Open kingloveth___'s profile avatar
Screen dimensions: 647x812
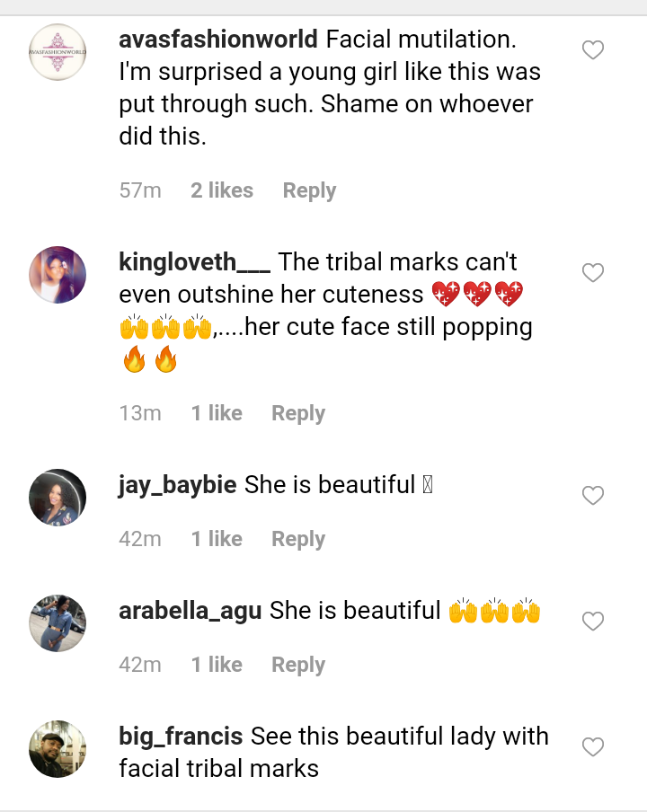click(58, 275)
